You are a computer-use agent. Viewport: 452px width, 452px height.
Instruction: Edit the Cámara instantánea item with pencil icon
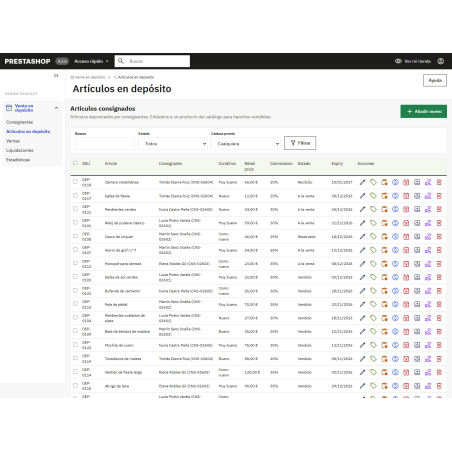(x=362, y=182)
